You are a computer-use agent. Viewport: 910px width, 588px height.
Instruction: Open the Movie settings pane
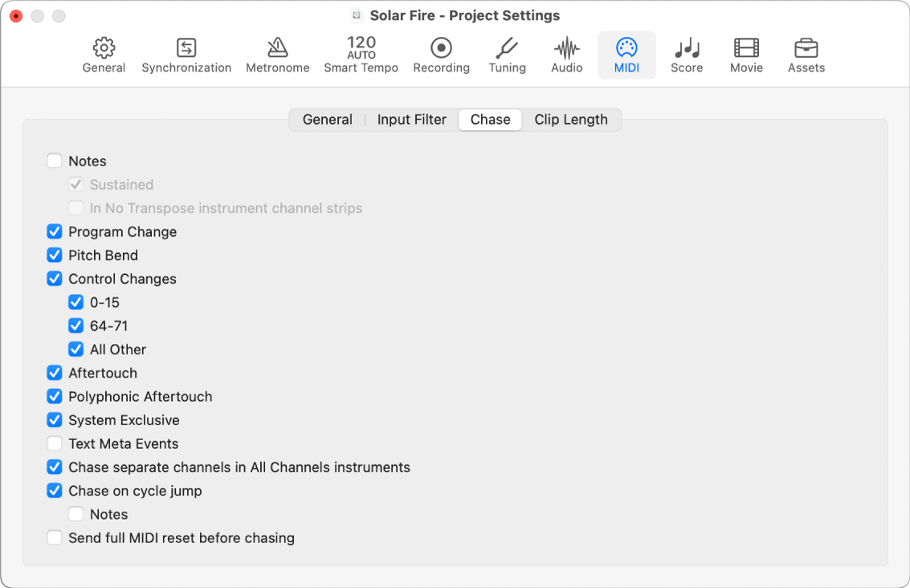(746, 55)
